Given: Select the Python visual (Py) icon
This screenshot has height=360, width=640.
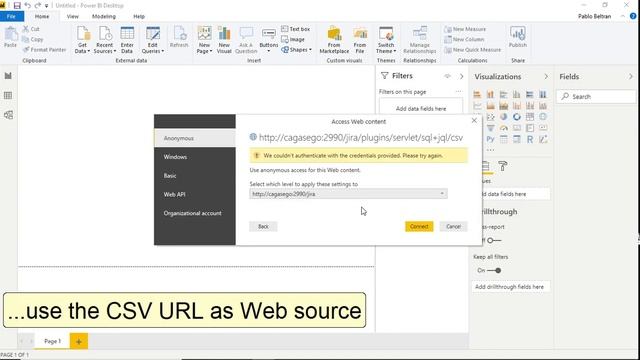Looking at the screenshot, I should (x=491, y=139).
